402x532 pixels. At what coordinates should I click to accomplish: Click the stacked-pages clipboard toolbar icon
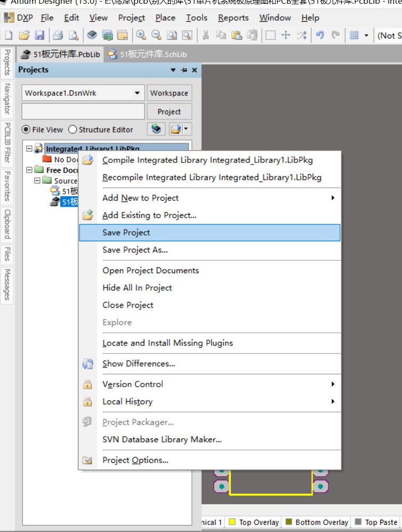[x=252, y=35]
